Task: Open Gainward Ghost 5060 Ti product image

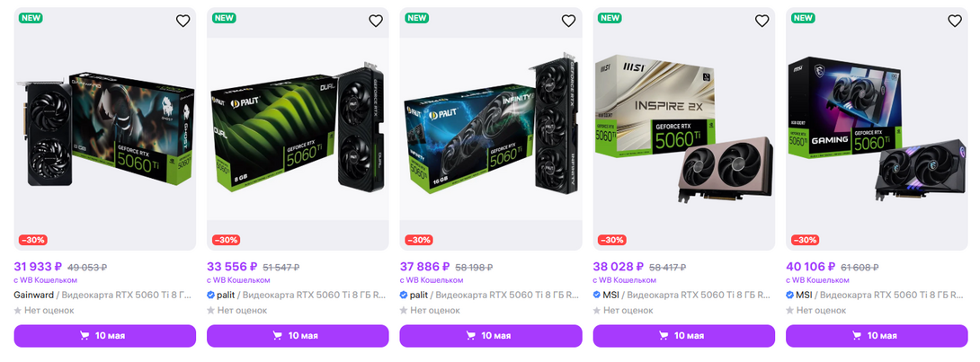Action: coord(105,129)
